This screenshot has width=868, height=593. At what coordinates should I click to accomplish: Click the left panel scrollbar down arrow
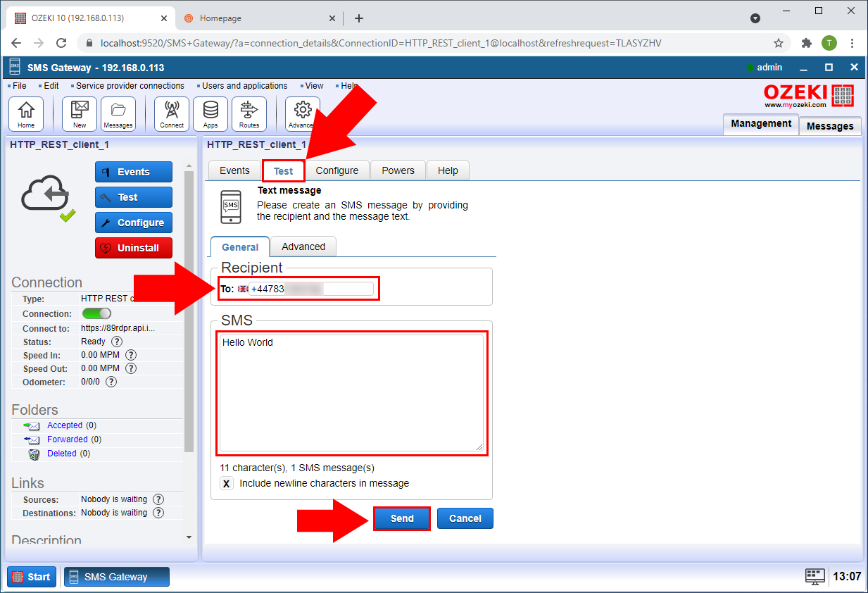point(189,537)
